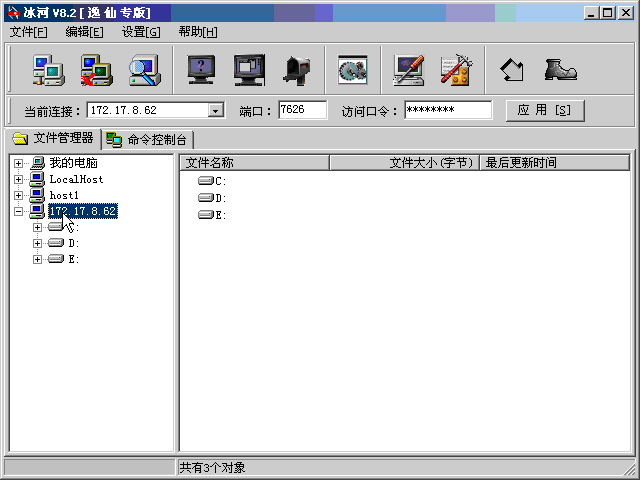Click the screen control monitor icon

click(249, 70)
